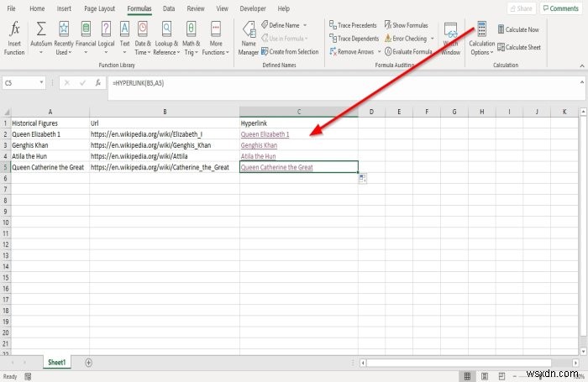Image resolution: width=588 pixels, height=382 pixels.
Task: Expand the Define Name dropdown arrow
Action: coord(305,25)
